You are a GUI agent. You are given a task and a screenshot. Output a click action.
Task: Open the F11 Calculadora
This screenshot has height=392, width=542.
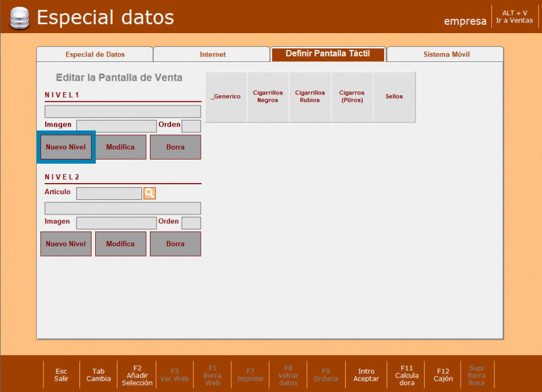[406, 375]
